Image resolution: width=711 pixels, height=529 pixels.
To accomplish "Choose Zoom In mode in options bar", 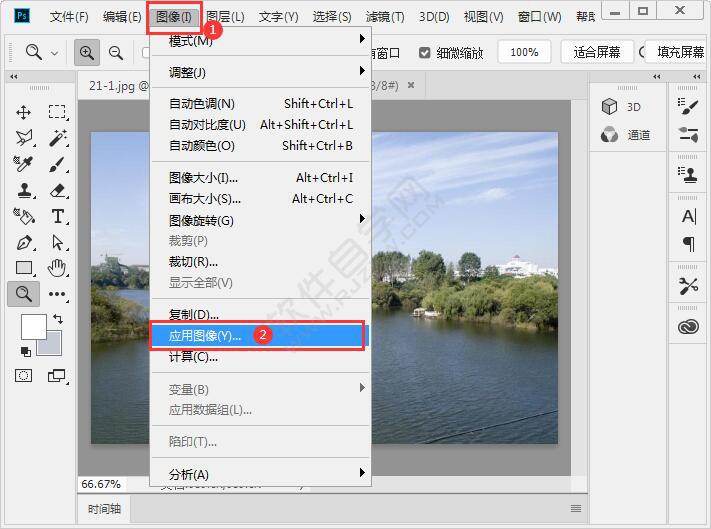I will (87, 53).
